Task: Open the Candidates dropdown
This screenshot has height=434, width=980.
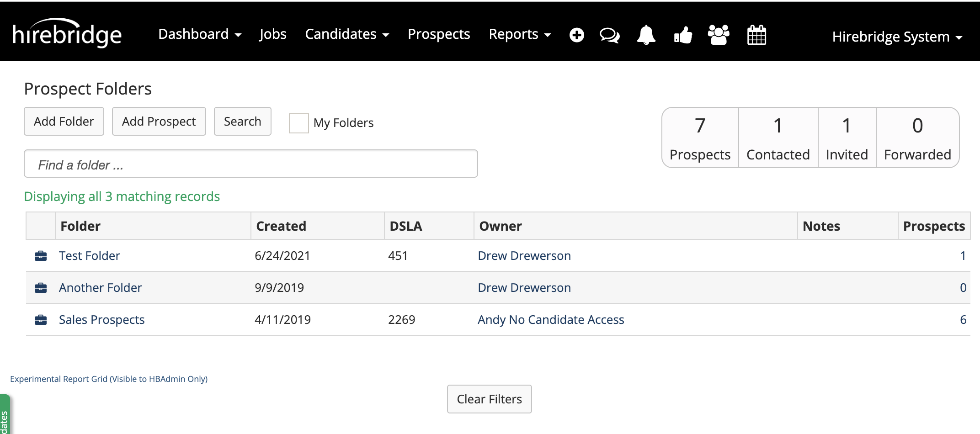Action: coord(347,34)
